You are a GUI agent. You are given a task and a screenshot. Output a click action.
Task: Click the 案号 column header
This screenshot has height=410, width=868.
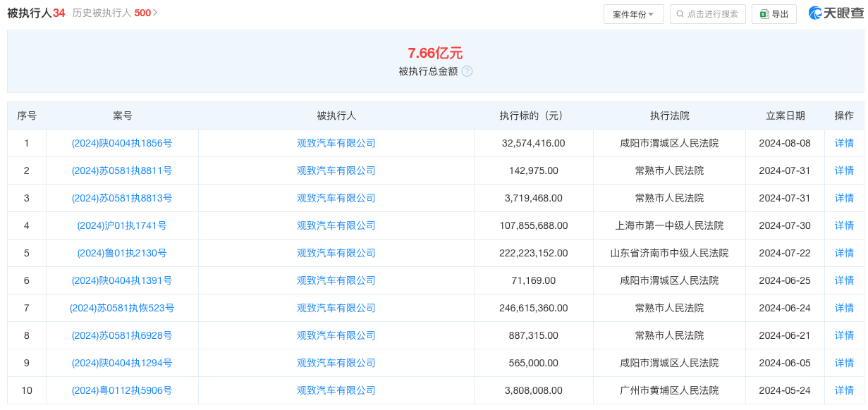(x=122, y=116)
